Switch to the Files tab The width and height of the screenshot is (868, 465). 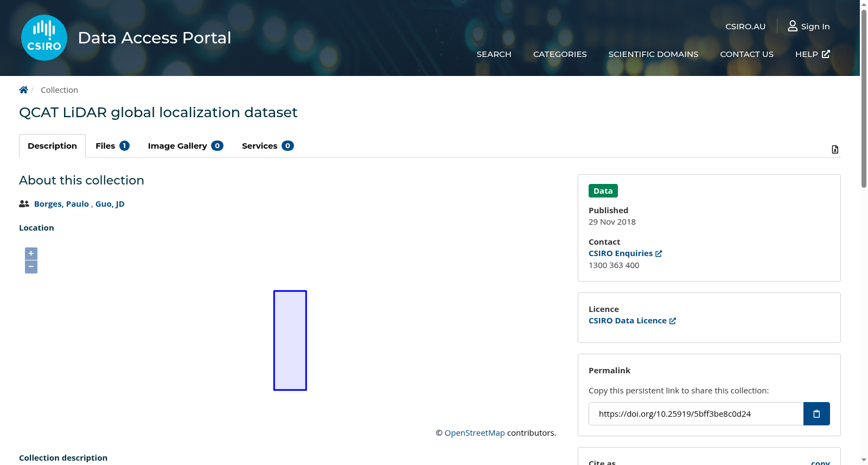click(112, 146)
